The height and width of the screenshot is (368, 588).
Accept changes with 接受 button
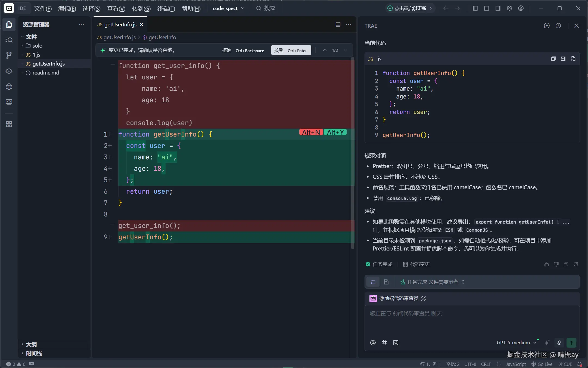[x=291, y=50]
